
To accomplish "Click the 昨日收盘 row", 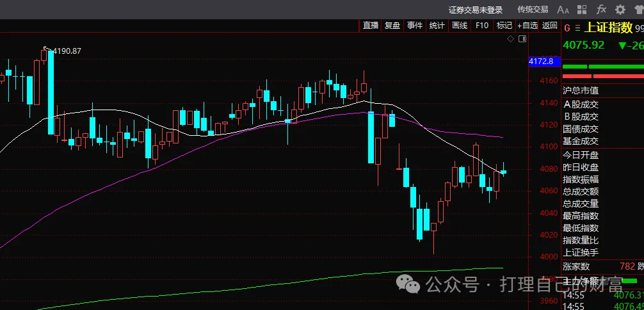I will click(x=602, y=168).
